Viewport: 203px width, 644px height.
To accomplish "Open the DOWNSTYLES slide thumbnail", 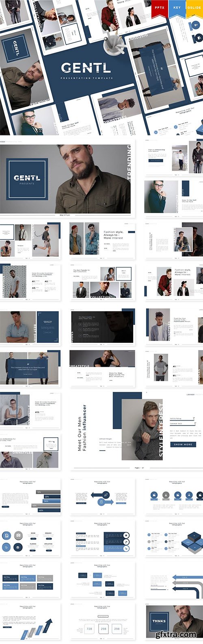I will tap(175, 327).
